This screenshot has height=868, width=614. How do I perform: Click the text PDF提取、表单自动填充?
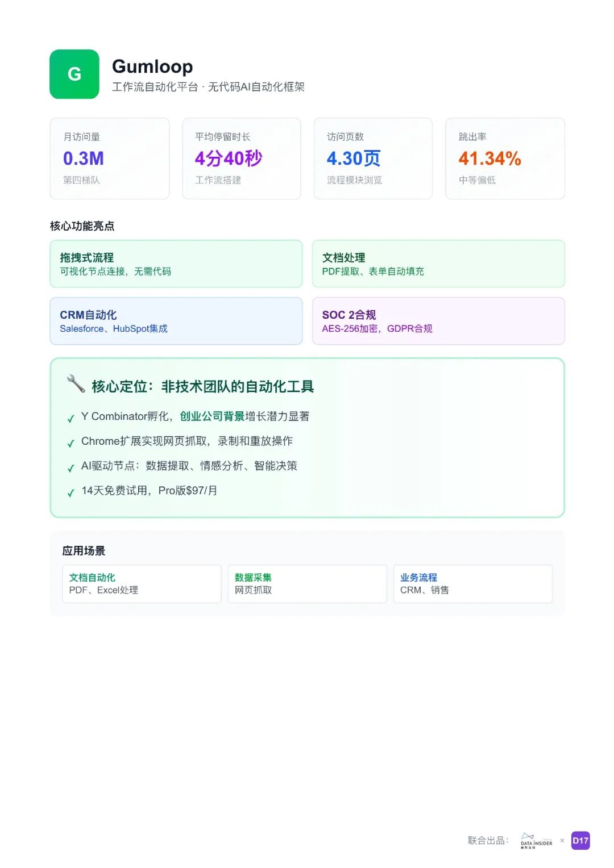pos(373,272)
